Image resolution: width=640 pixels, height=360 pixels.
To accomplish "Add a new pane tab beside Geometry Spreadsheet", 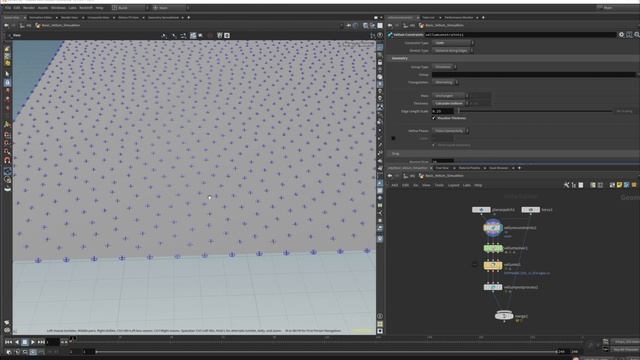I will (x=189, y=18).
